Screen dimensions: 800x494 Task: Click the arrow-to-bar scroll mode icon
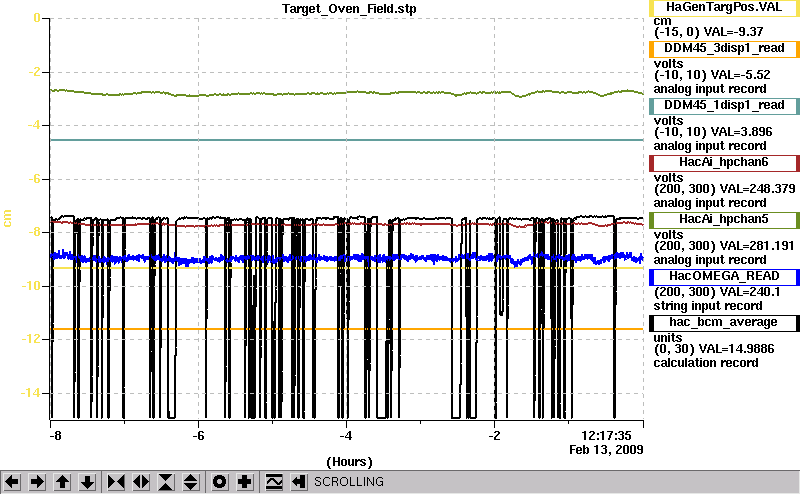tap(299, 482)
